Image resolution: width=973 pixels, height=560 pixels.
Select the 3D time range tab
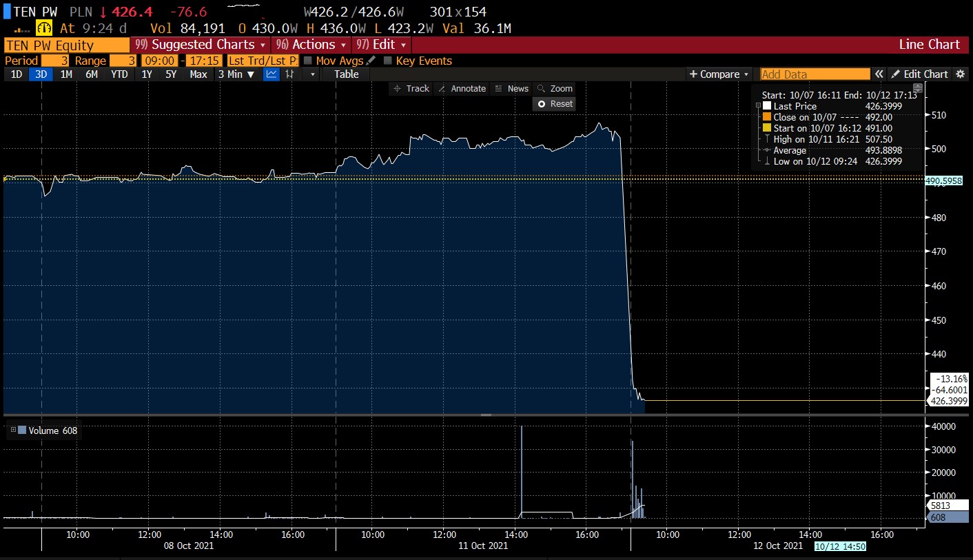pyautogui.click(x=41, y=74)
